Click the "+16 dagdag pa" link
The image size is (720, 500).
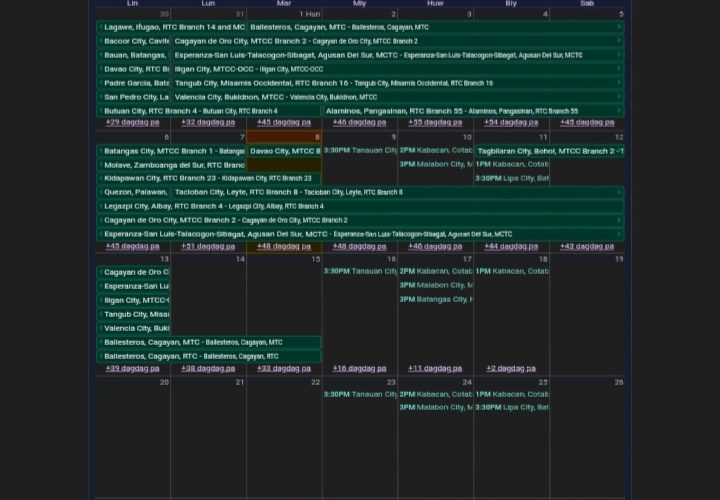point(359,368)
